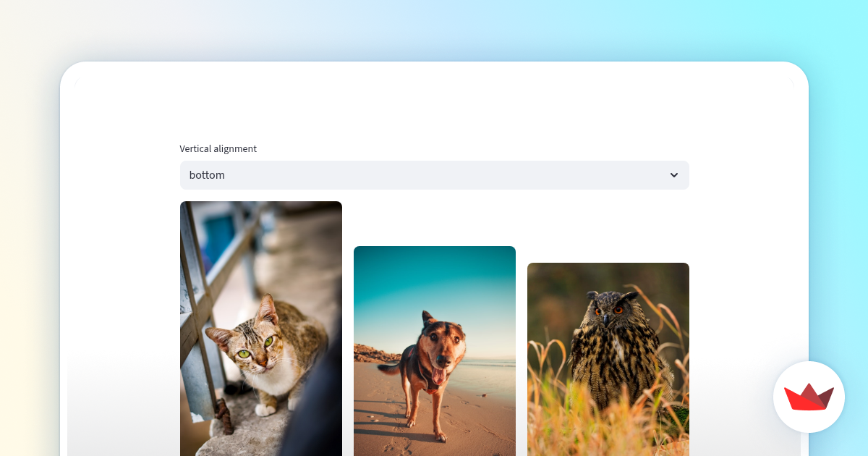This screenshot has height=456, width=868.
Task: Click the 'Vertical alignment' label
Action: coord(218,148)
